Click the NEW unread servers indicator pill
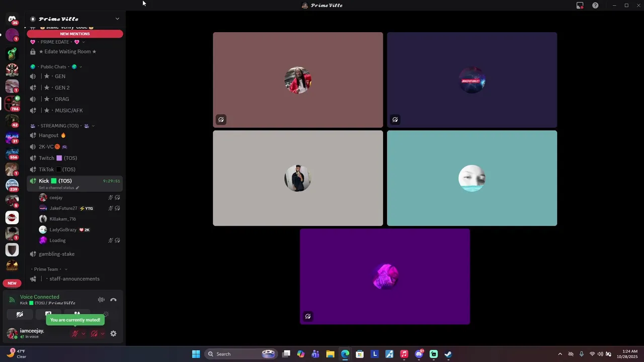644x362 pixels. [12, 283]
